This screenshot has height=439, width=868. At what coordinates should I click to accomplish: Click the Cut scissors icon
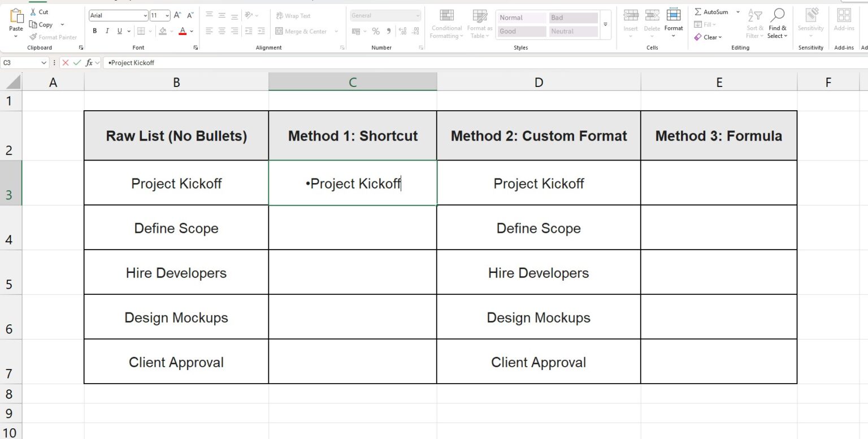coord(33,12)
